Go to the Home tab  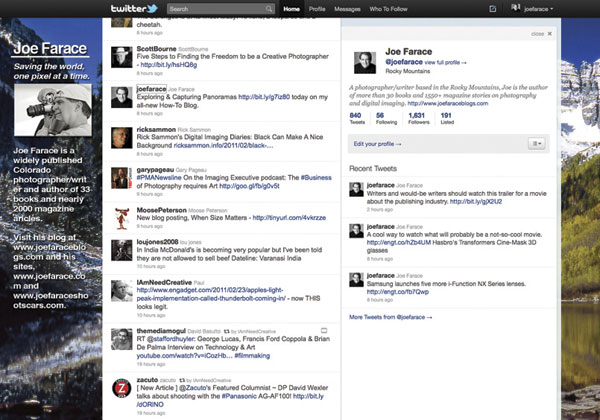pos(292,9)
